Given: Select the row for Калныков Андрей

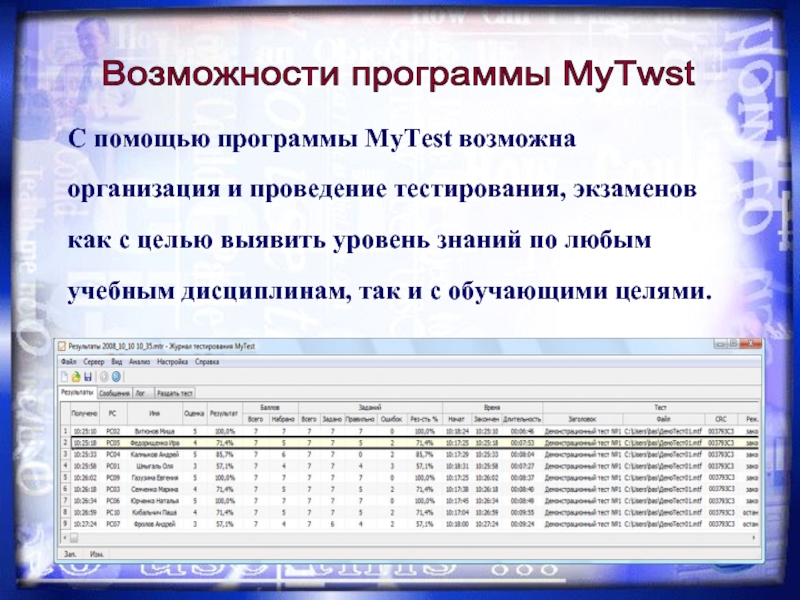Looking at the screenshot, I should click(x=410, y=454).
